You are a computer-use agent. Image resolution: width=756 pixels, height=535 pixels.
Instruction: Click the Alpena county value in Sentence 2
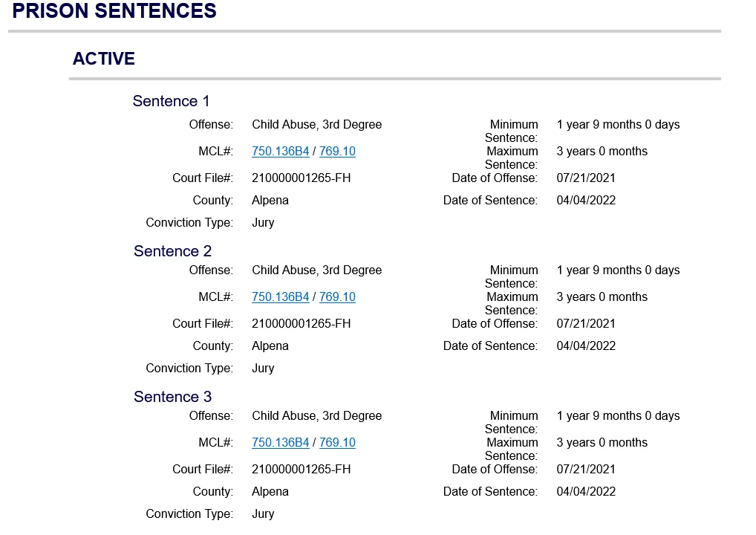[x=270, y=346]
